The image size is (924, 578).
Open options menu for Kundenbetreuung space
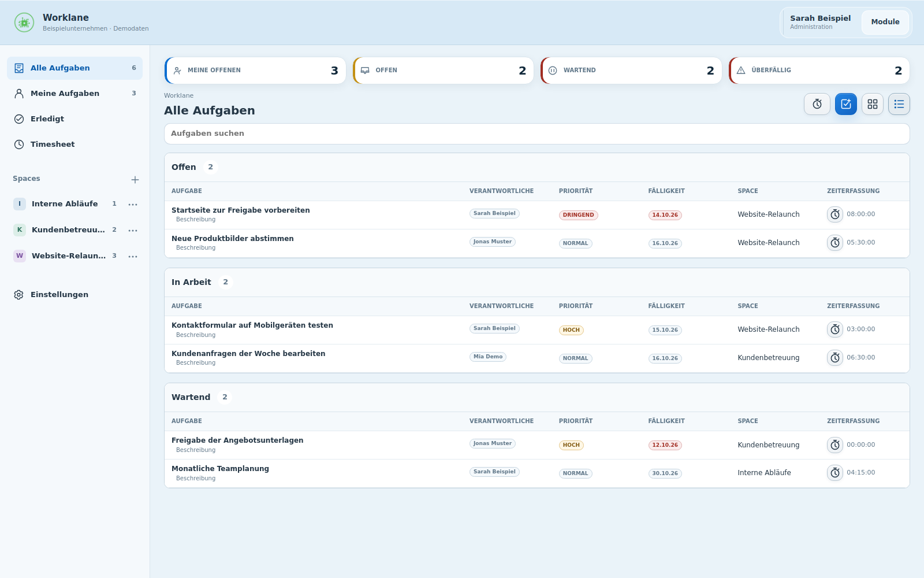(x=133, y=231)
